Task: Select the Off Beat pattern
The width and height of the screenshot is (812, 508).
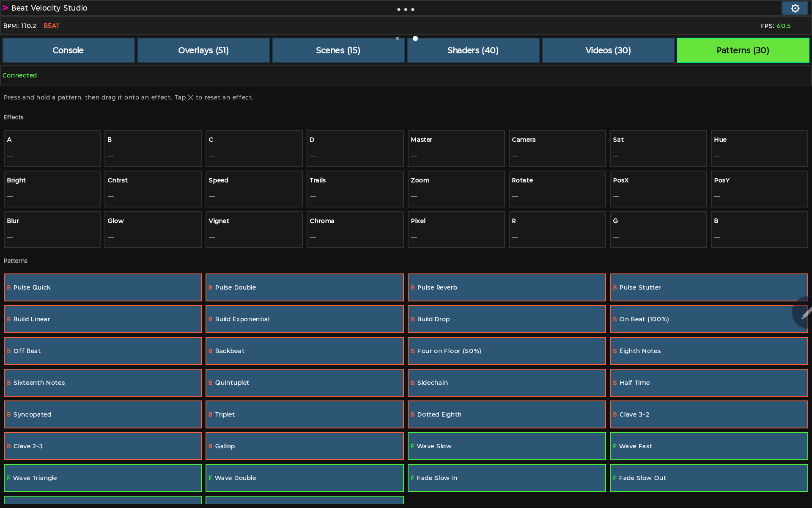Action: (103, 351)
